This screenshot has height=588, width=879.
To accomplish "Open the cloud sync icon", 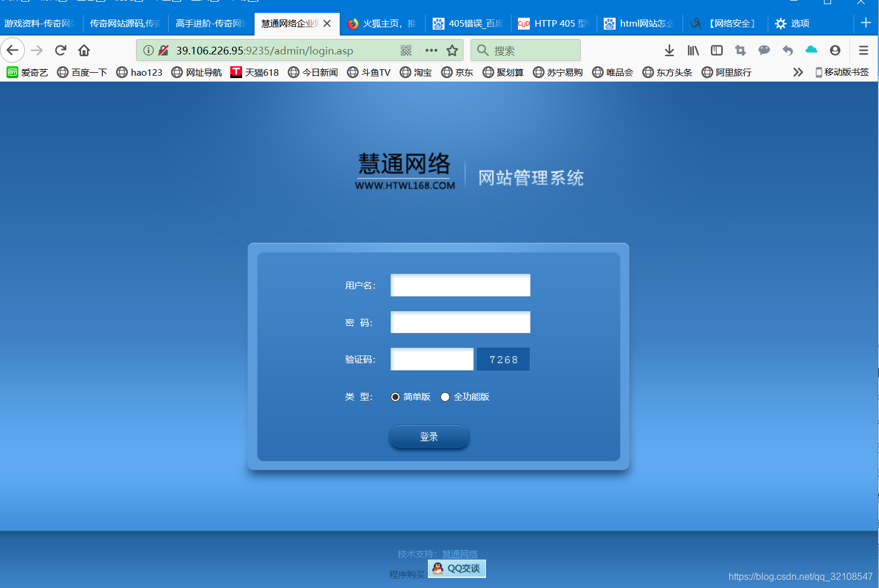I will pyautogui.click(x=812, y=50).
